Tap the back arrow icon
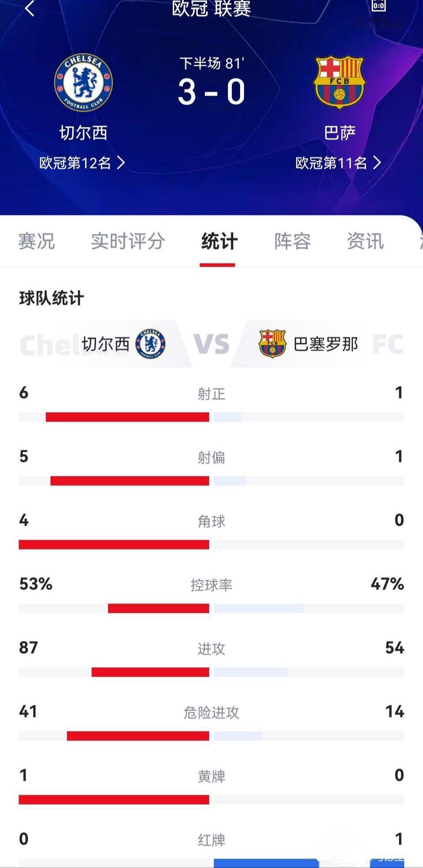This screenshot has height=868, width=423. tap(30, 8)
